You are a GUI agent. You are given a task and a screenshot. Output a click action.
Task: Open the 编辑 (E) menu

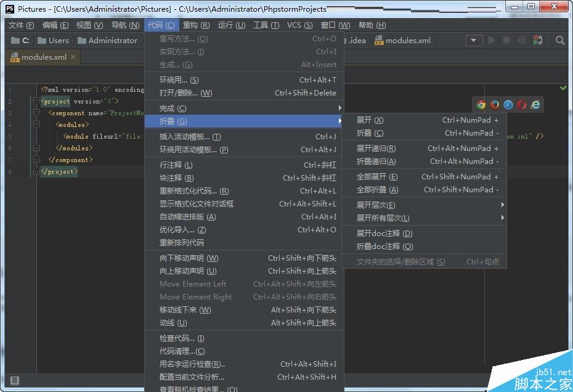tap(55, 25)
